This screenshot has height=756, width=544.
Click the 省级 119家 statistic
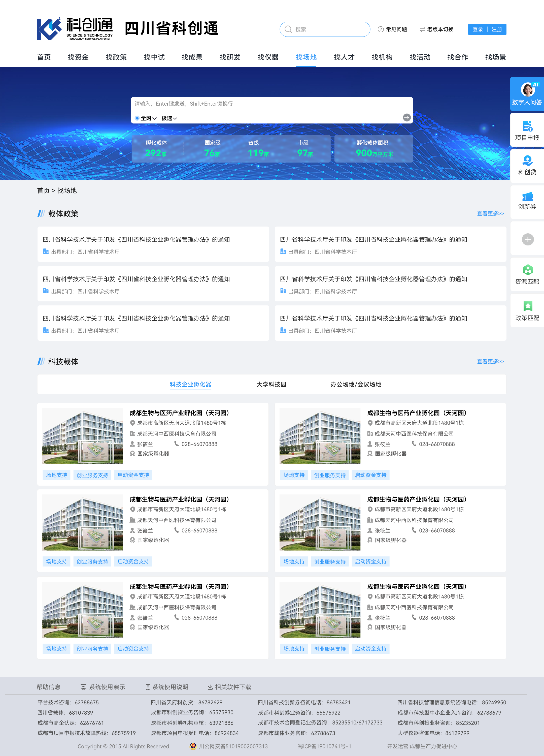tap(258, 149)
